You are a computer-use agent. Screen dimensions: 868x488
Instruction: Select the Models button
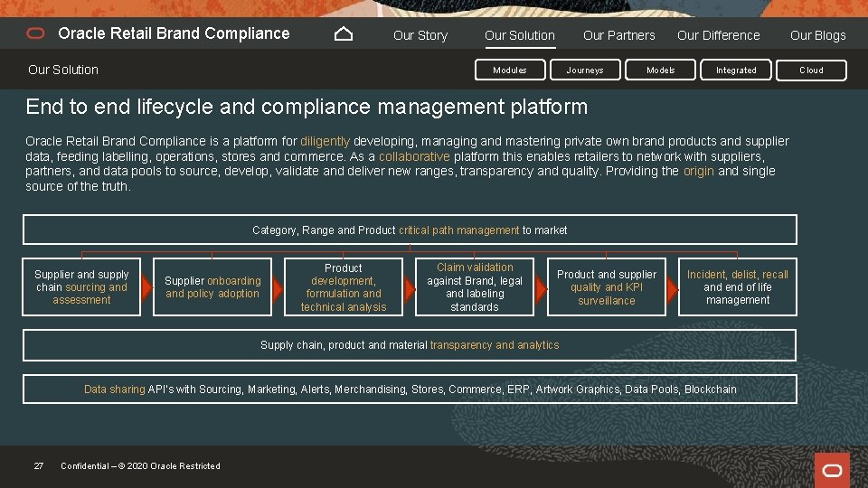click(x=660, y=70)
